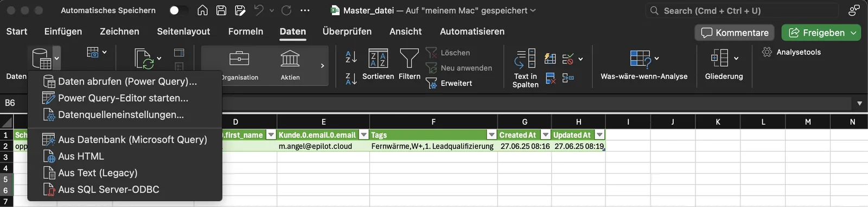Choose Aus HTML menu entry
The height and width of the screenshot is (207, 868).
click(x=125, y=156)
